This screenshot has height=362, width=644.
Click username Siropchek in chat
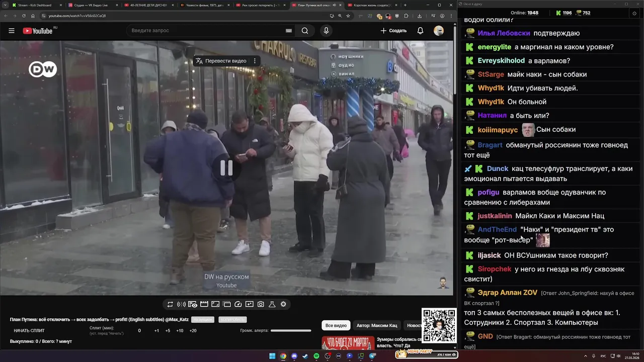[x=494, y=269]
